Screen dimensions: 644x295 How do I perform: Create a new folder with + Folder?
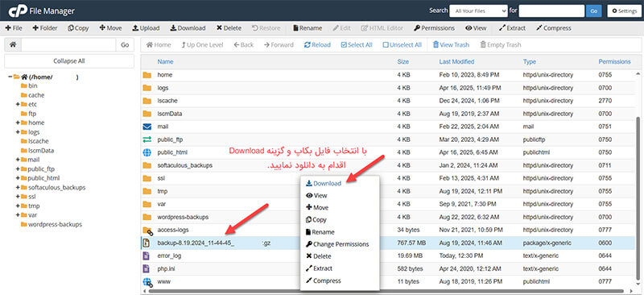point(45,28)
